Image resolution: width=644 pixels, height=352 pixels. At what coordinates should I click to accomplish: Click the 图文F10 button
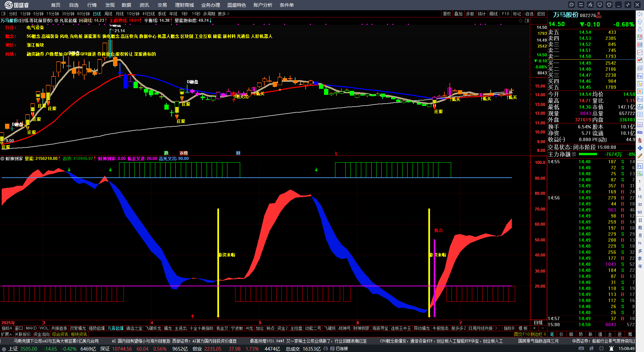522,334
